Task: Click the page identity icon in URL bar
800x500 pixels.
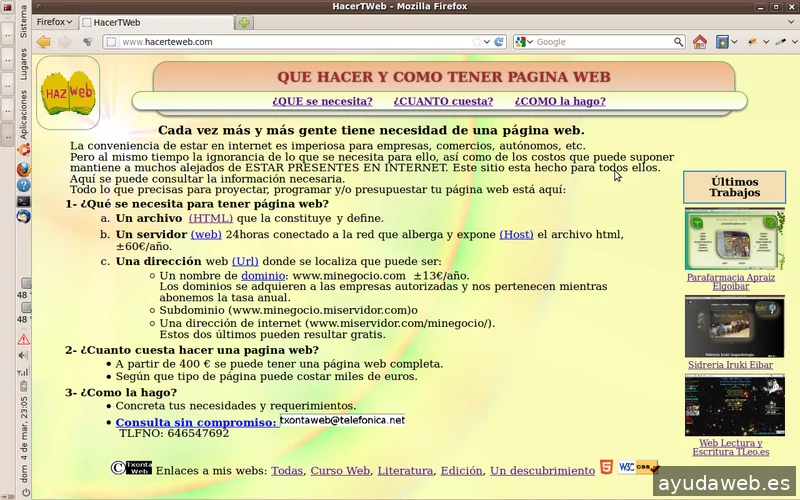Action: (x=111, y=42)
